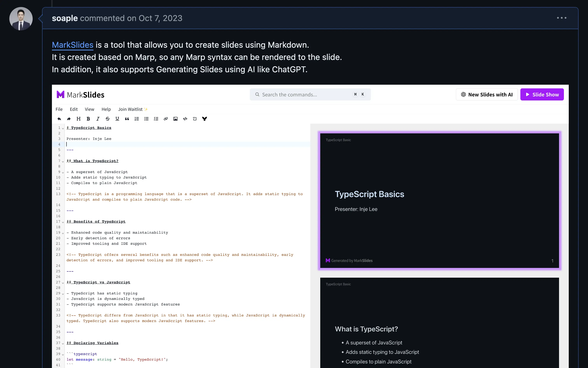Click the MarkSlides purple M logo
This screenshot has height=368, width=588.
tap(60, 94)
